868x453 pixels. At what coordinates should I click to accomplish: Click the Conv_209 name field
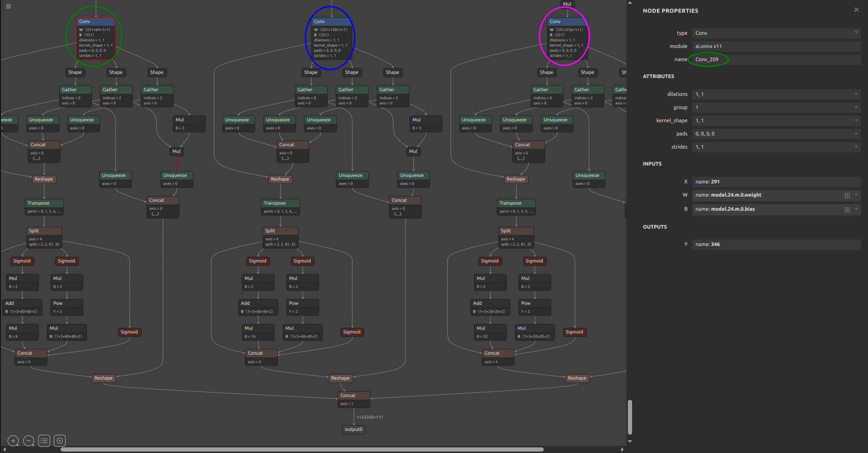(775, 59)
